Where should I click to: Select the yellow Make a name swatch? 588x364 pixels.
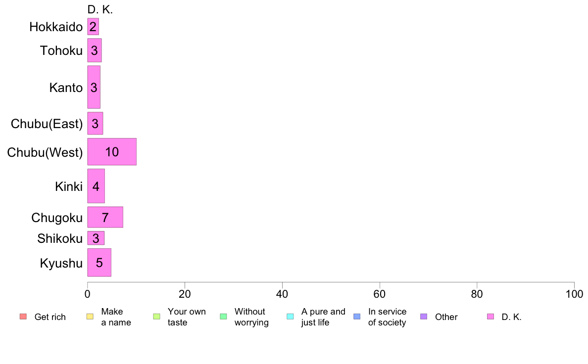pyautogui.click(x=89, y=317)
